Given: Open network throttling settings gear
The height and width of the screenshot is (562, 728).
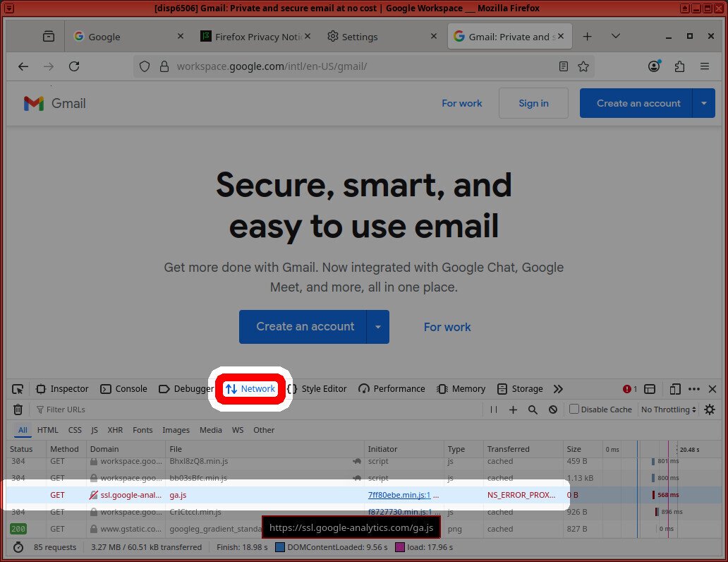Looking at the screenshot, I should pyautogui.click(x=709, y=409).
